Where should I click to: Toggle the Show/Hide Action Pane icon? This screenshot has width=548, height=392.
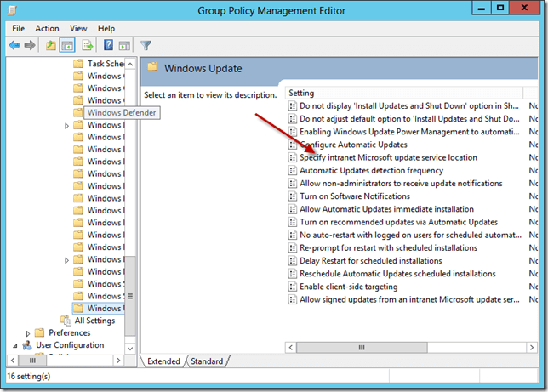point(123,45)
